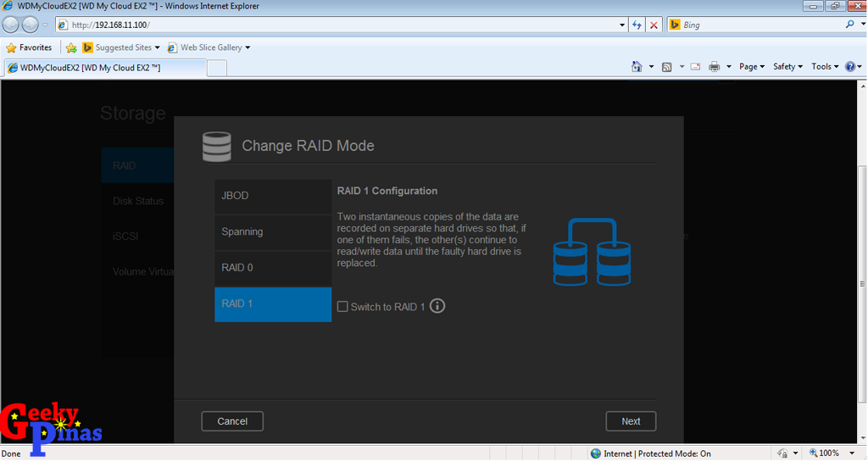
Task: Go back with the browser Back arrow
Action: pyautogui.click(x=11, y=25)
